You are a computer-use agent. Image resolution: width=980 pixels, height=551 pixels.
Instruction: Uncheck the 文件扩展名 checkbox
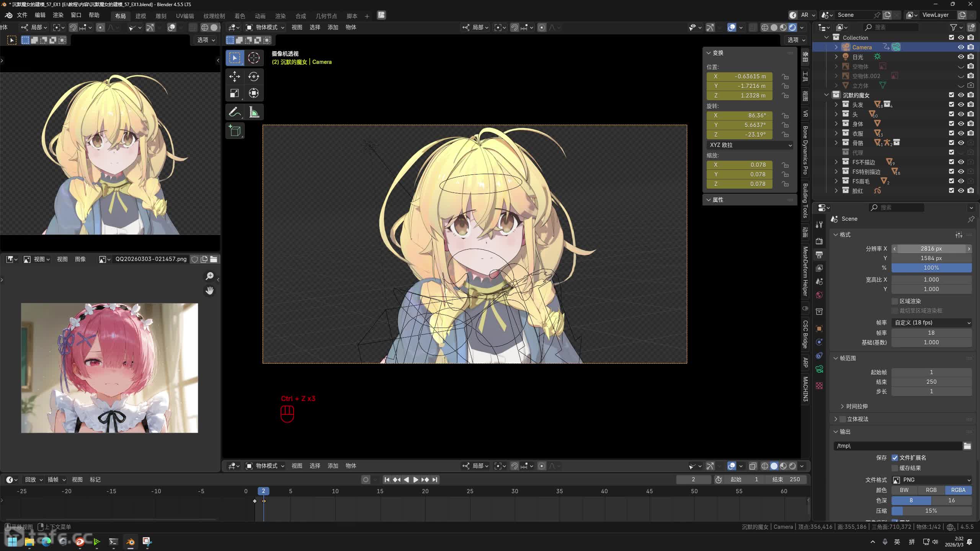(x=895, y=458)
